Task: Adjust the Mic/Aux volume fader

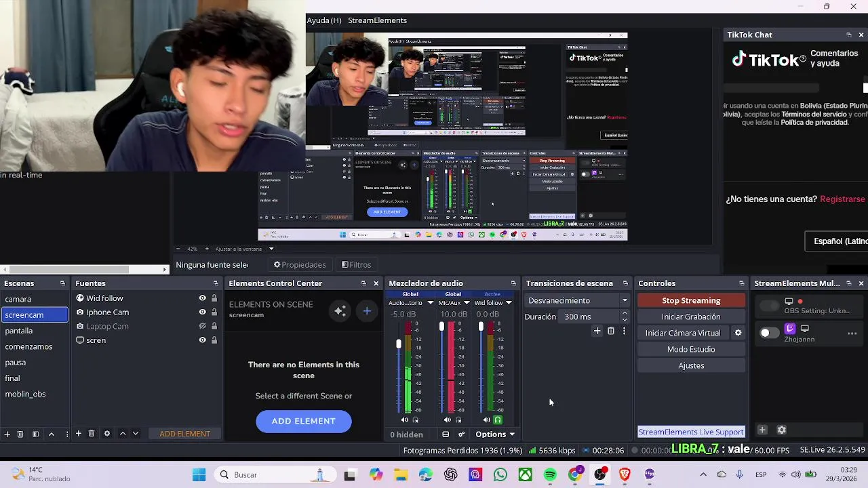Action: (x=441, y=327)
